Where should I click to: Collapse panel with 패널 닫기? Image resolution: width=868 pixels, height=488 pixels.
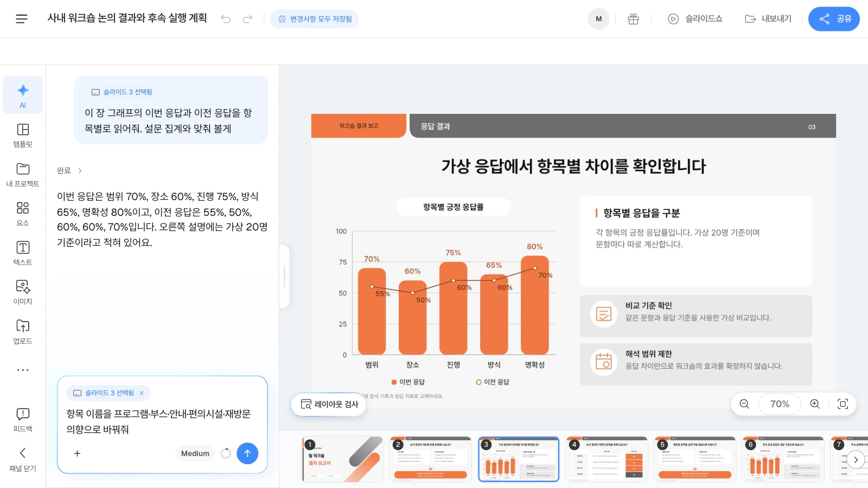point(23,460)
